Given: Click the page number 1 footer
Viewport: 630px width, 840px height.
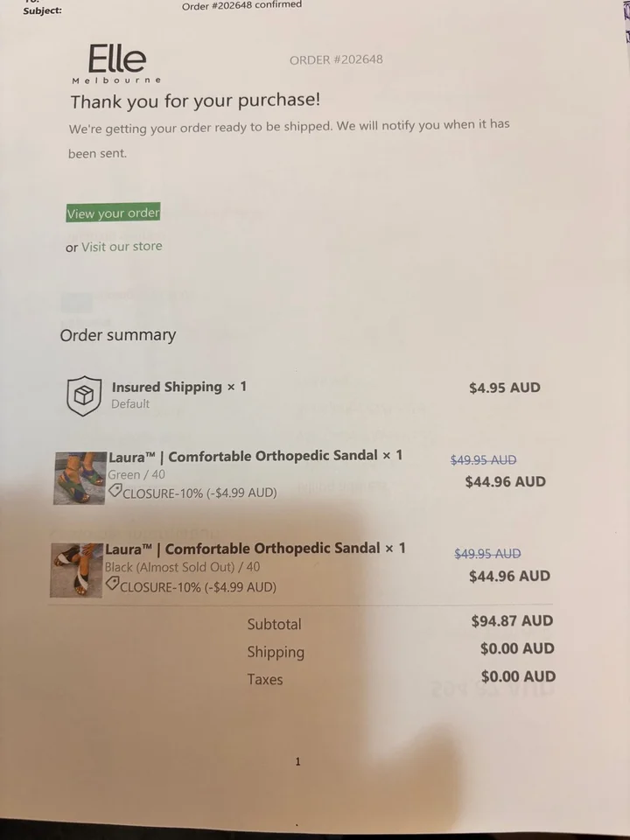Looking at the screenshot, I should pyautogui.click(x=297, y=761).
